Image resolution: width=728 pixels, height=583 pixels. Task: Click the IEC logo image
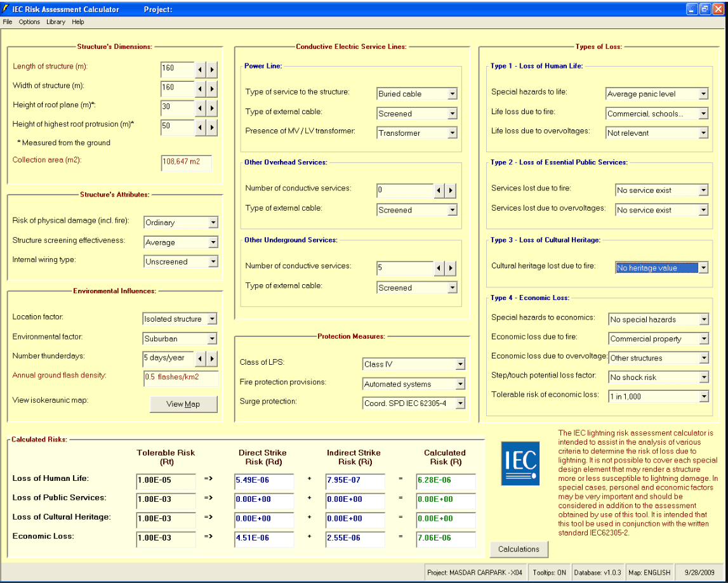pos(520,463)
